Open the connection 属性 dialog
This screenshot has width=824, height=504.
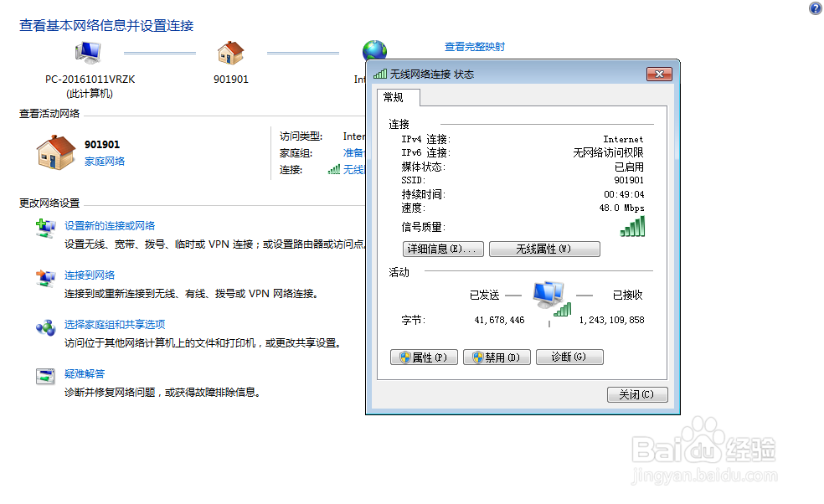423,357
